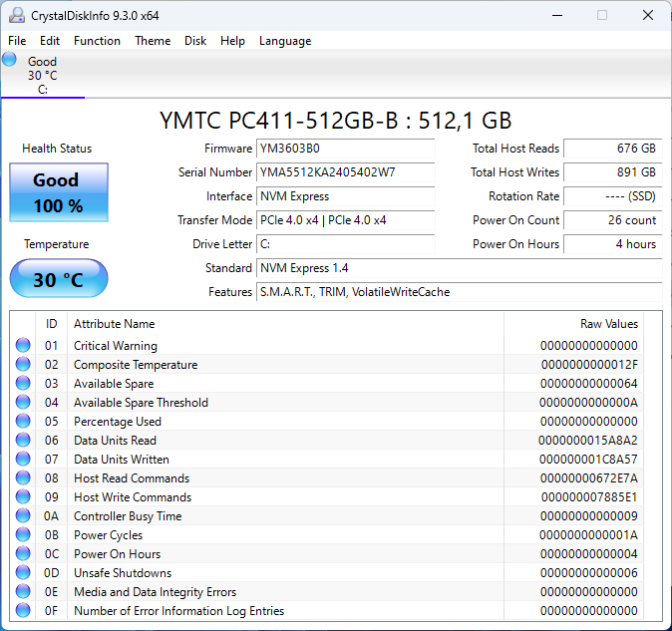The height and width of the screenshot is (631, 672).
Task: Click the Good 100 % health status button
Action: [x=59, y=192]
